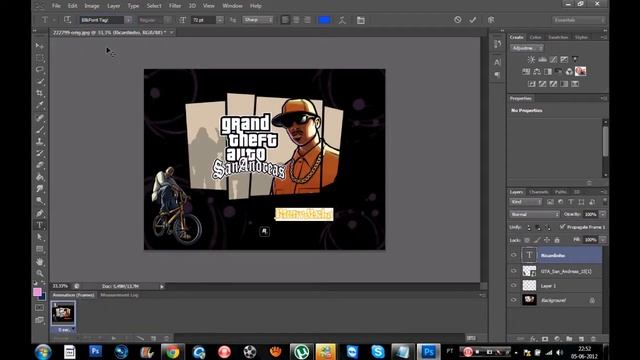The width and height of the screenshot is (640, 360).
Task: Add a layer style (fx)
Action: click(x=533, y=339)
